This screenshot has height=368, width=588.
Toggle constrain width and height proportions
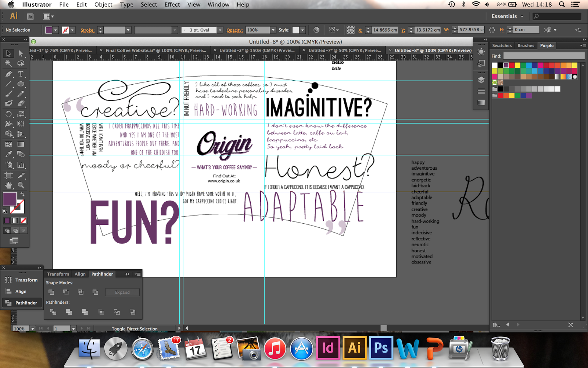tap(492, 30)
